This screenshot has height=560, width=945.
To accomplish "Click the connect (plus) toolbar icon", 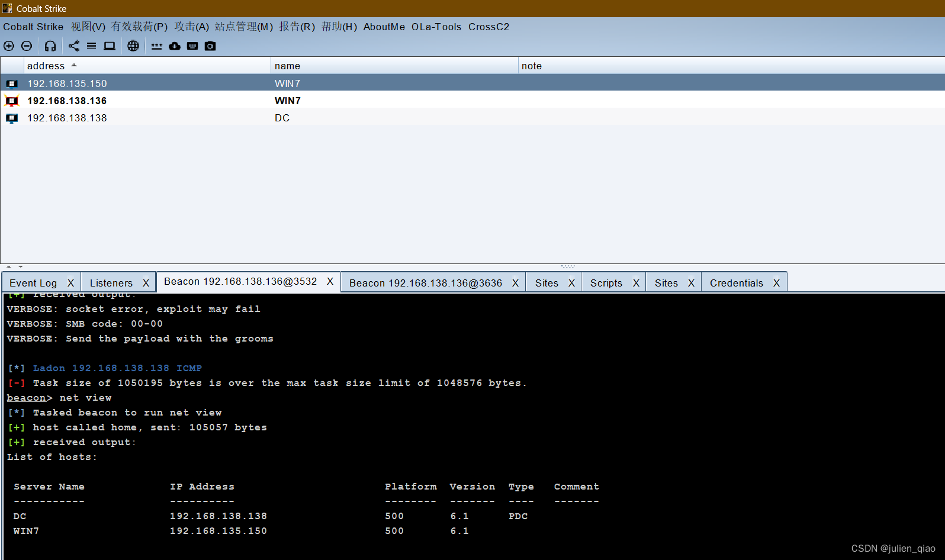I will [x=9, y=46].
